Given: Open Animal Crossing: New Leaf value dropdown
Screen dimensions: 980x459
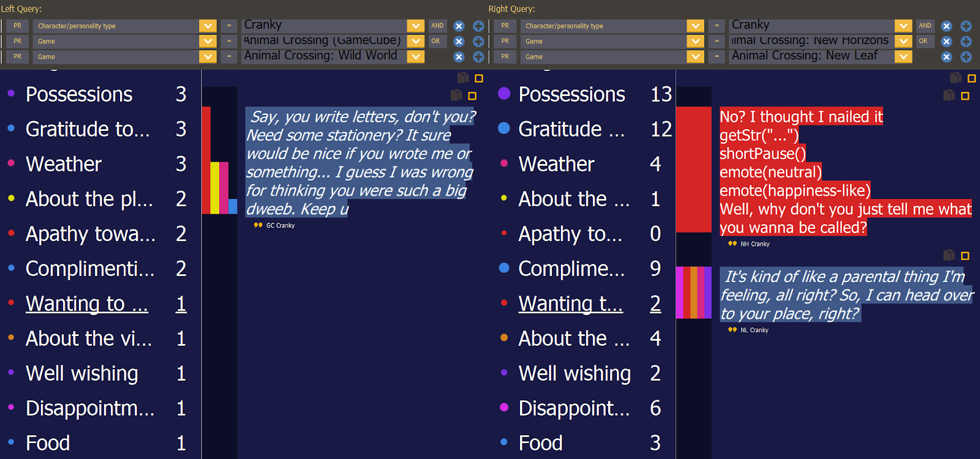Looking at the screenshot, I should [x=903, y=56].
